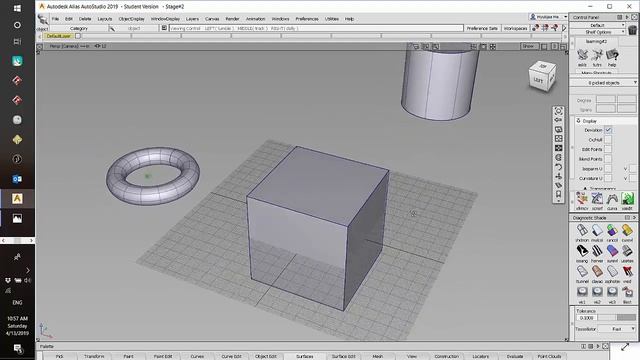Click the DefaultLayer layer button

point(59,36)
